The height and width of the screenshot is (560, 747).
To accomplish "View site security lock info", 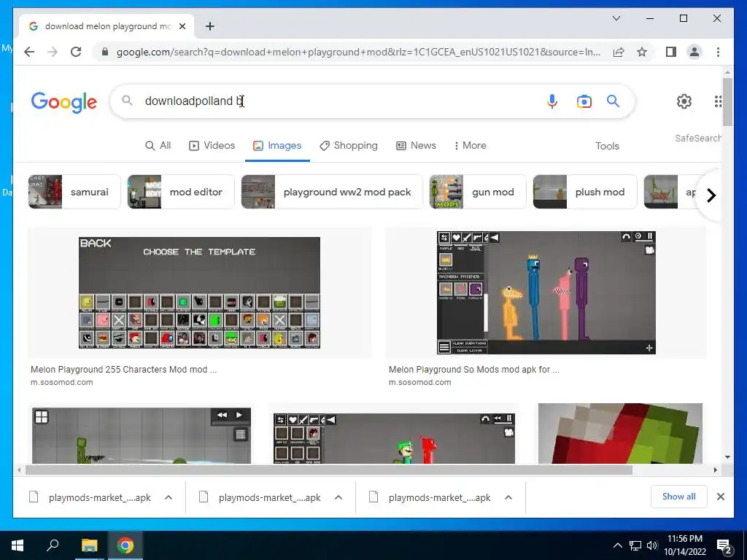I will pyautogui.click(x=105, y=52).
